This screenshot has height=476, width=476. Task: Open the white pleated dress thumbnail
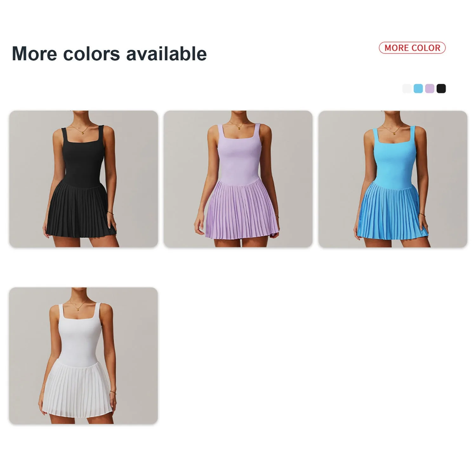click(x=83, y=356)
